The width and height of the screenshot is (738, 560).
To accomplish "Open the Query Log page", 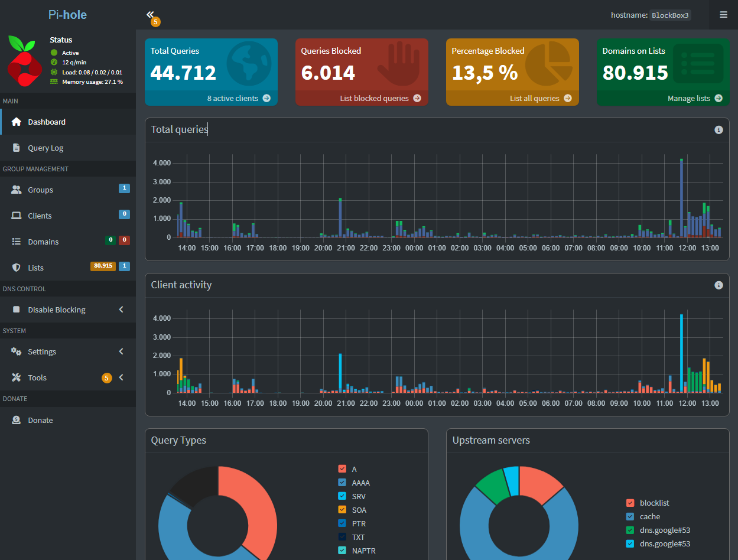I will tap(45, 148).
